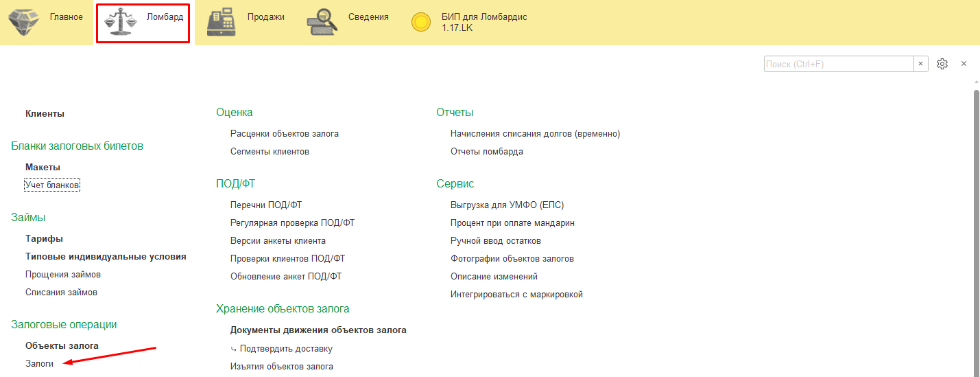Click the Займы section heading
Image resolution: width=980 pixels, height=377 pixels.
[x=28, y=217]
